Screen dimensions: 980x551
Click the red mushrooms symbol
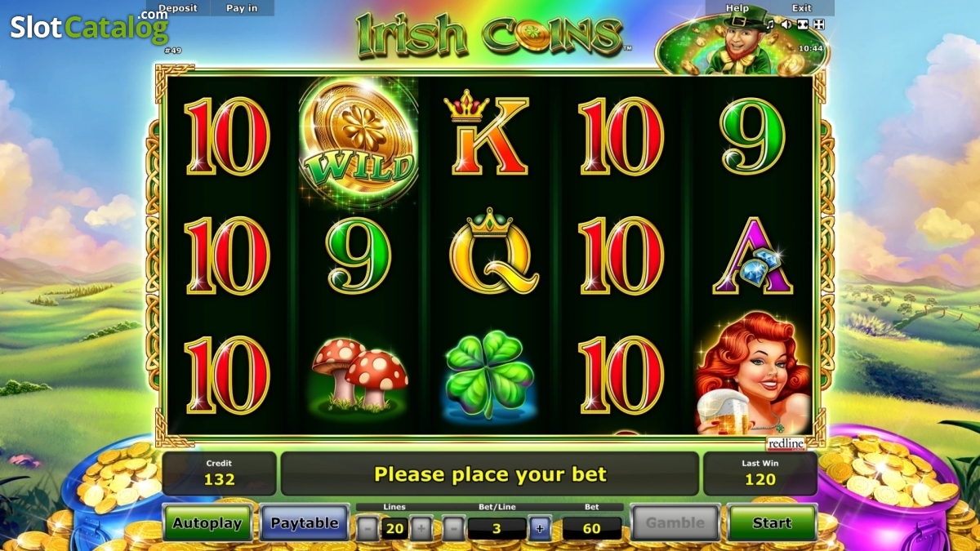point(359,375)
